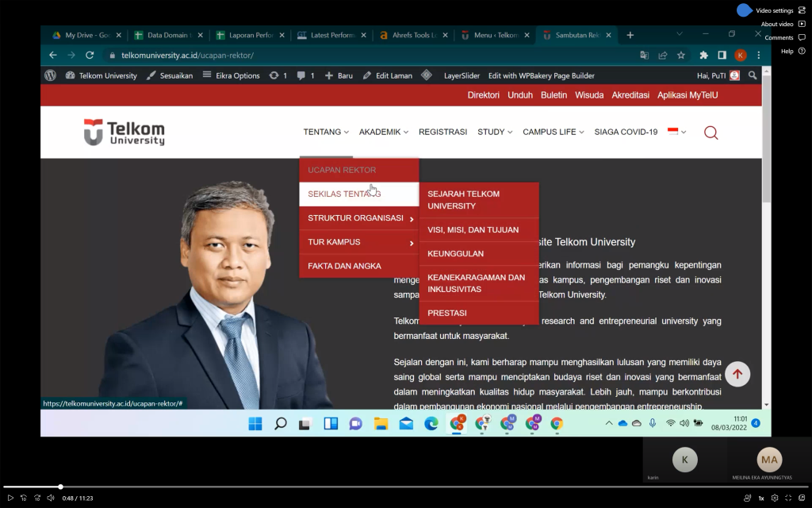The height and width of the screenshot is (508, 812).
Task: Open Windows Start button in taskbar
Action: click(255, 424)
